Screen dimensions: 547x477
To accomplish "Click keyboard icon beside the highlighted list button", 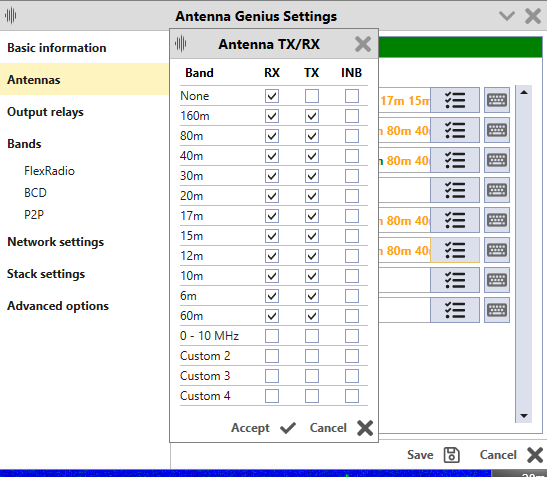I will point(497,250).
